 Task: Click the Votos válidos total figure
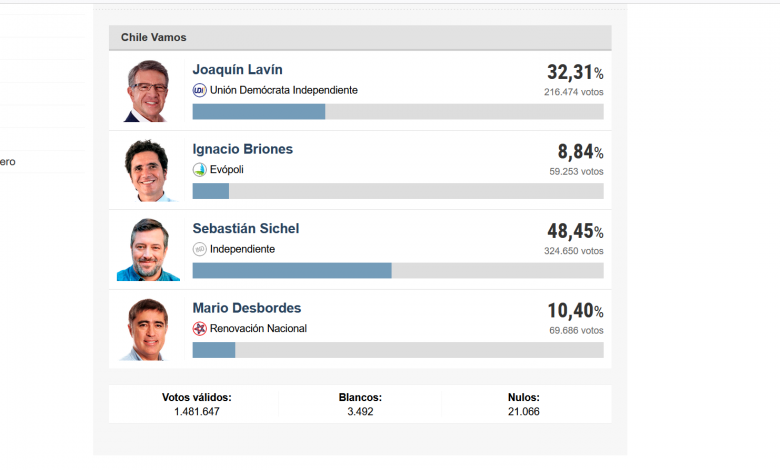coord(196,411)
